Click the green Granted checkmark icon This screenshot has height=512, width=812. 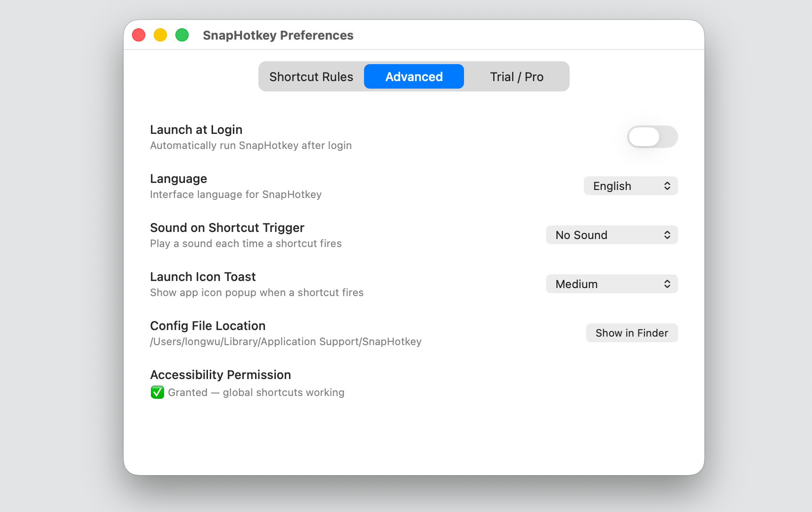(x=157, y=392)
